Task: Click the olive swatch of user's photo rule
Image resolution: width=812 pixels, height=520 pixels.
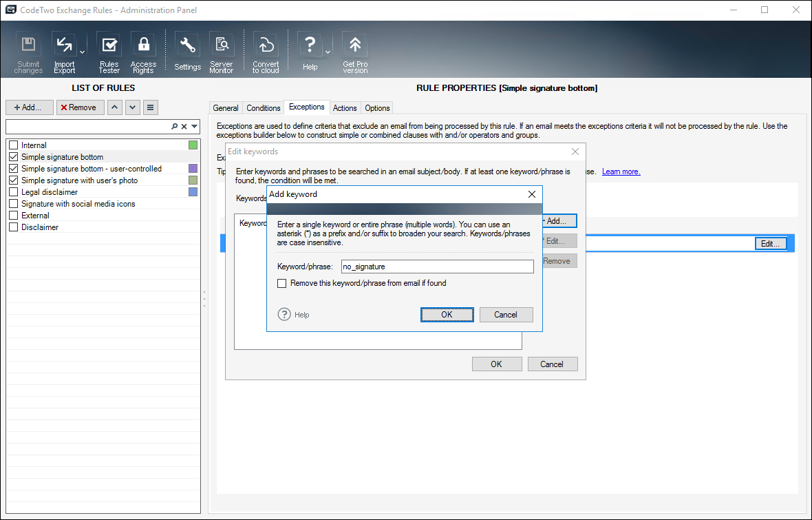Action: coord(193,180)
